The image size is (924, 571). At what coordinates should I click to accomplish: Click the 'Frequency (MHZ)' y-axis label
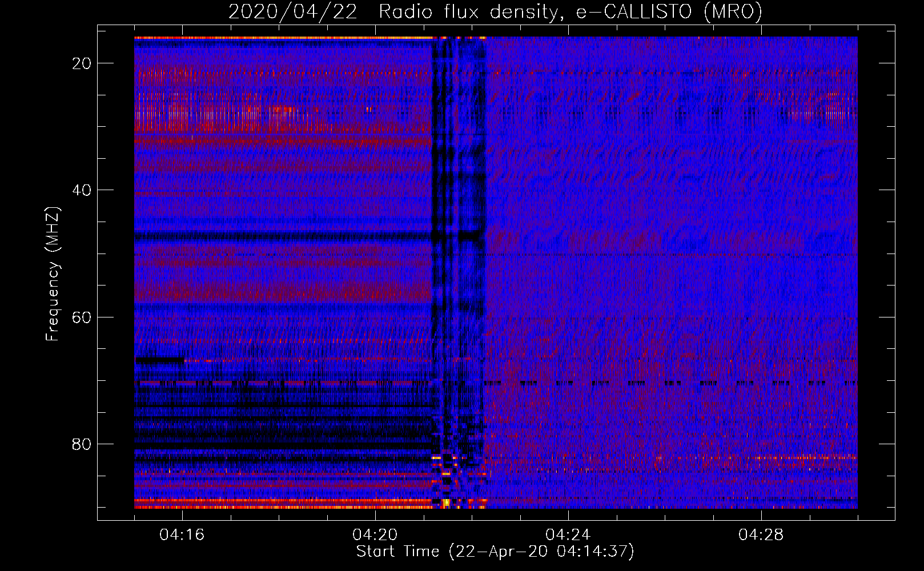(53, 274)
